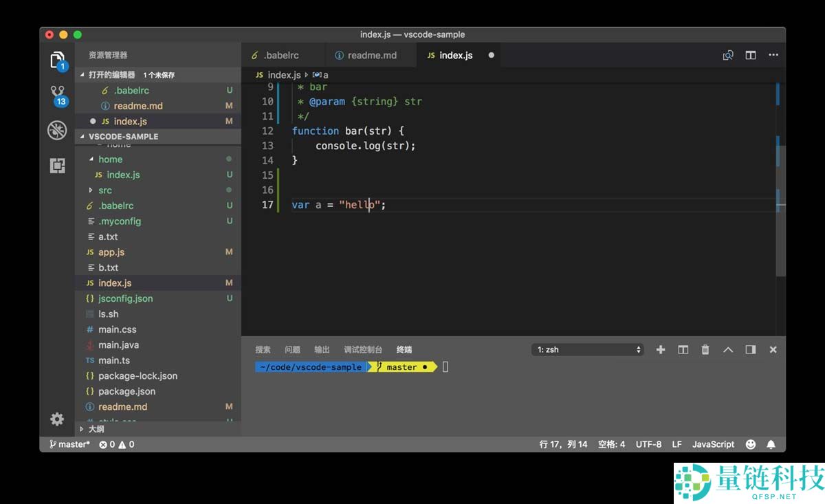
Task: Open the main.css file
Action: click(x=158, y=329)
